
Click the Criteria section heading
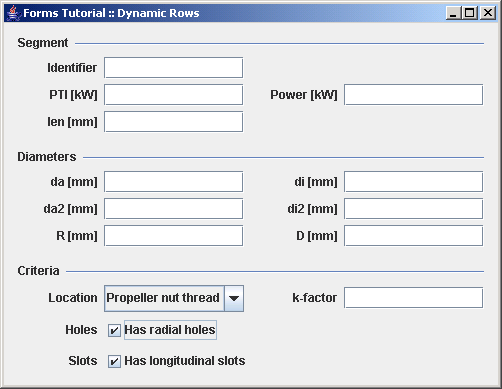[38, 271]
